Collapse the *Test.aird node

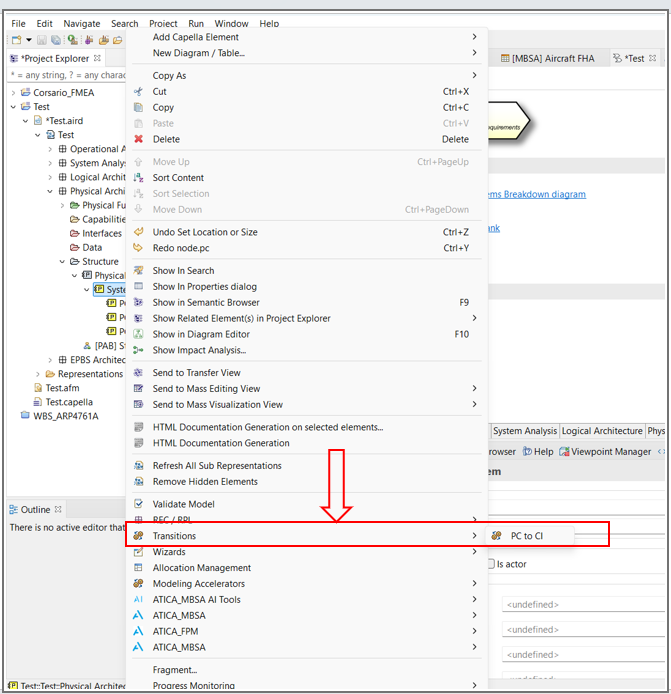pyautogui.click(x=26, y=121)
